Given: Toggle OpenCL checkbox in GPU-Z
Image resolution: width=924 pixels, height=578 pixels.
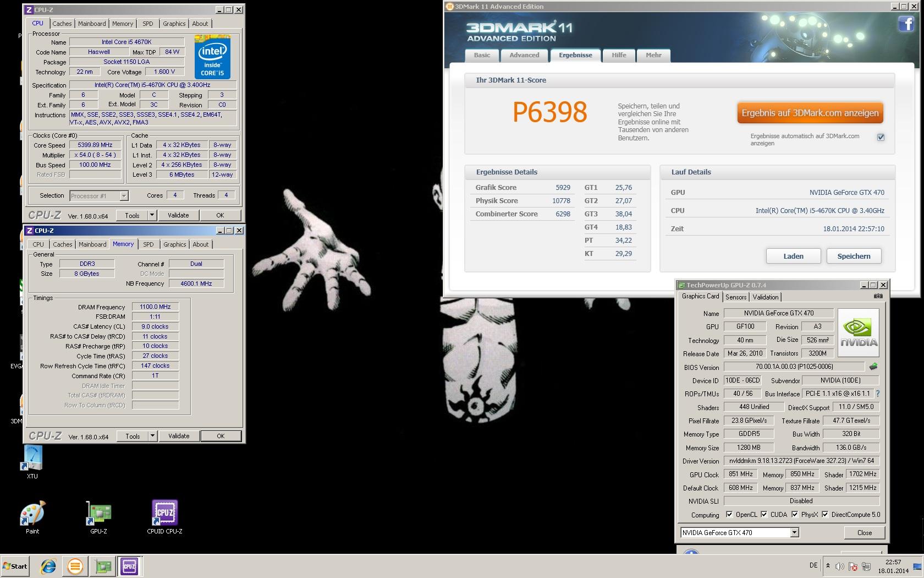Looking at the screenshot, I should pyautogui.click(x=729, y=515).
